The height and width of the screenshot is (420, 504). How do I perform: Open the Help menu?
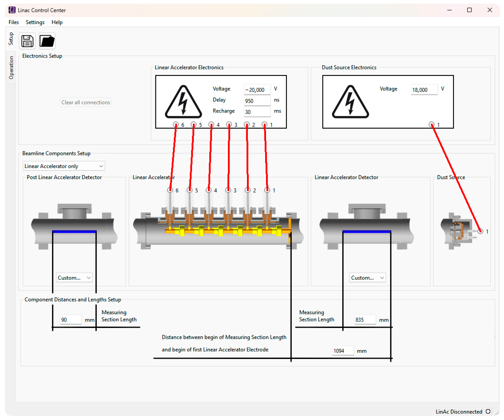click(57, 22)
